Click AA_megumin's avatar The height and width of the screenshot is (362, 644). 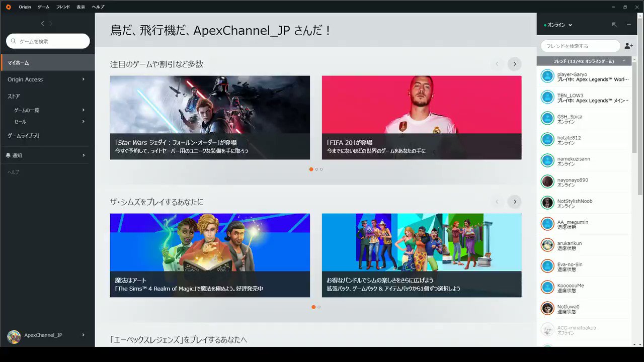tap(547, 224)
